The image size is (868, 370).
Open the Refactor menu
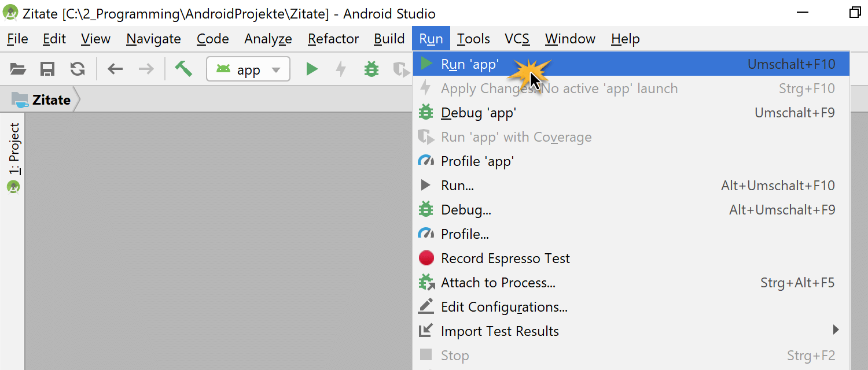(333, 39)
